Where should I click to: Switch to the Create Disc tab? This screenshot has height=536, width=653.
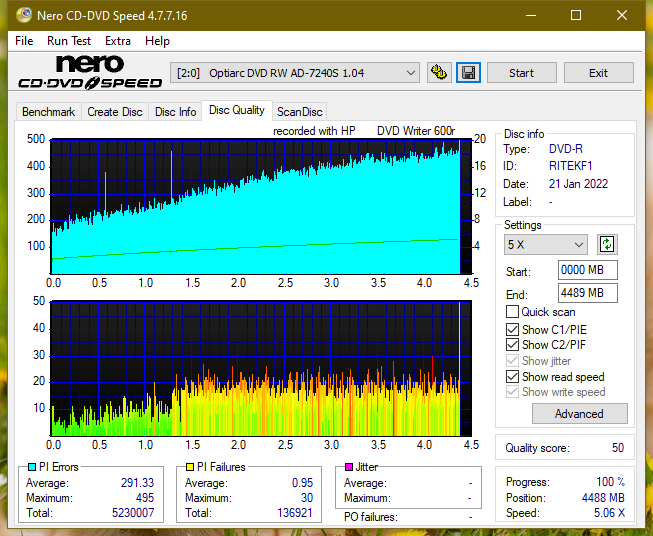pyautogui.click(x=115, y=112)
